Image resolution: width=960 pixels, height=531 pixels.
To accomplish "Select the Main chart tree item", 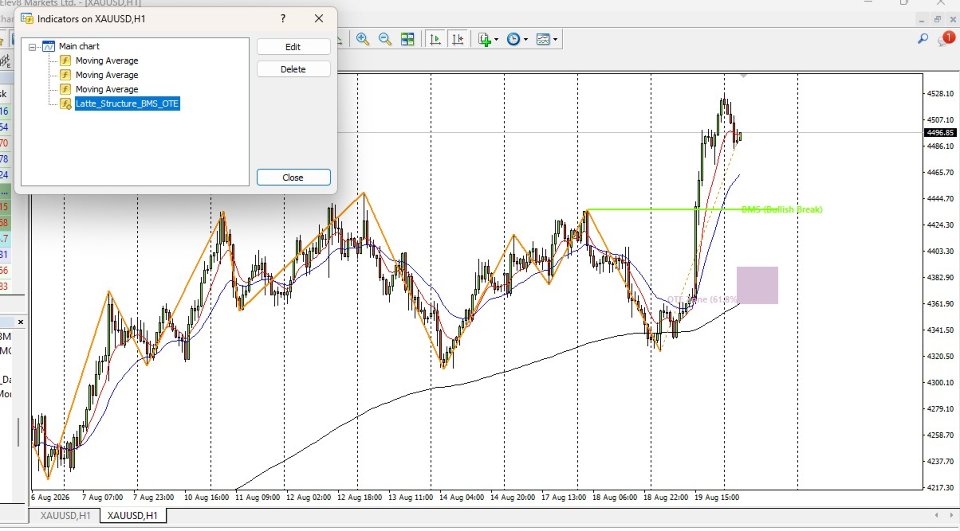I will point(79,46).
